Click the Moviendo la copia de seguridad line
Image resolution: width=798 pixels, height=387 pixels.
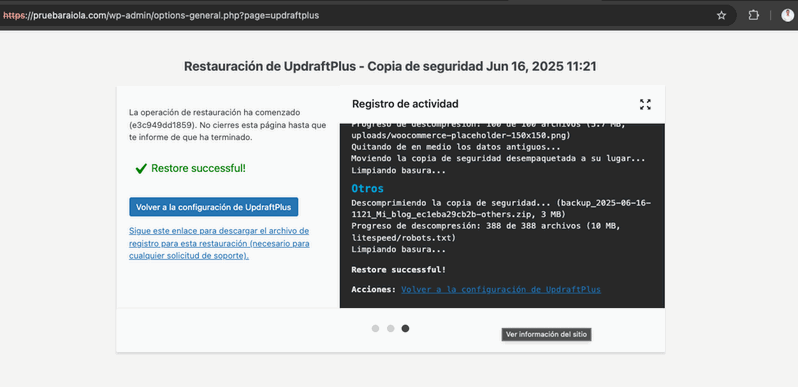coord(498,159)
